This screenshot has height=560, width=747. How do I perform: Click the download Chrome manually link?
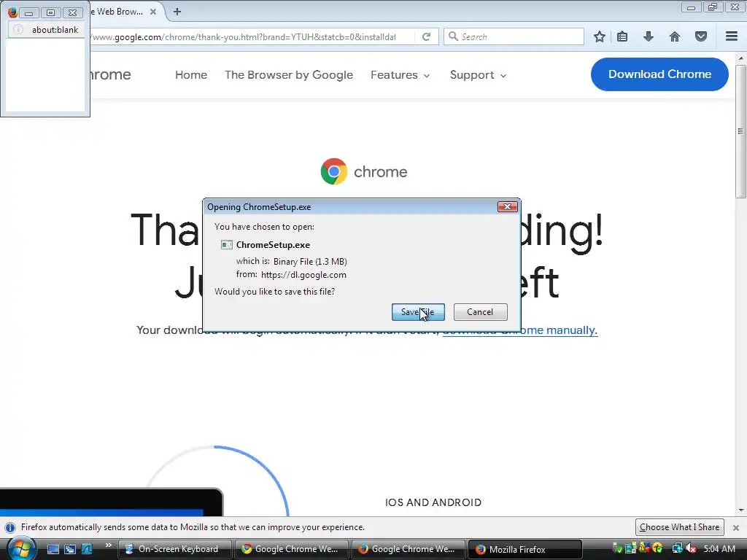pyautogui.click(x=519, y=330)
